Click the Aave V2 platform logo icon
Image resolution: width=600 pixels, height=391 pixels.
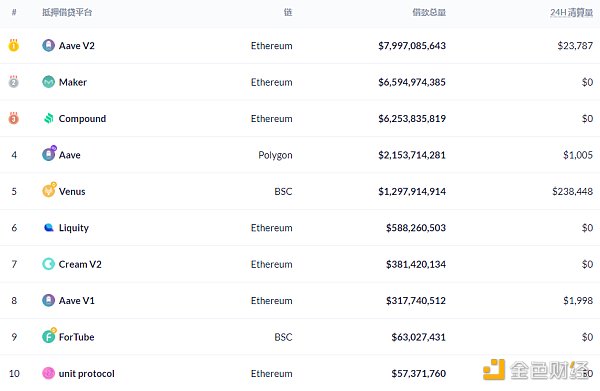[48, 46]
